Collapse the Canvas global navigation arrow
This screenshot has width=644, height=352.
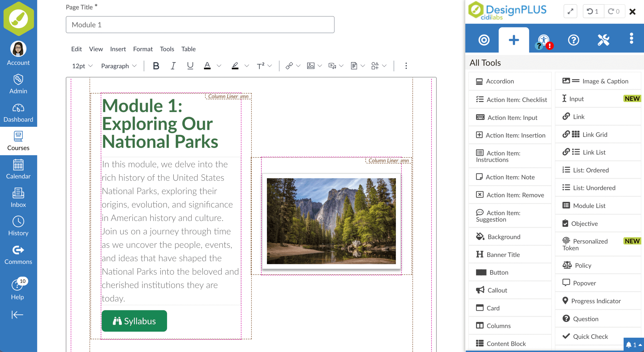17,315
